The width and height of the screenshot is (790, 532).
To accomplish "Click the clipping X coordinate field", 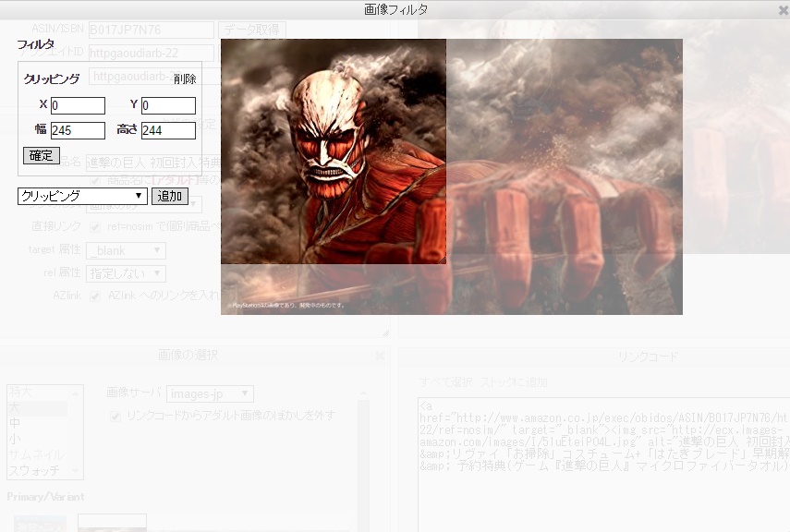I will [x=78, y=106].
